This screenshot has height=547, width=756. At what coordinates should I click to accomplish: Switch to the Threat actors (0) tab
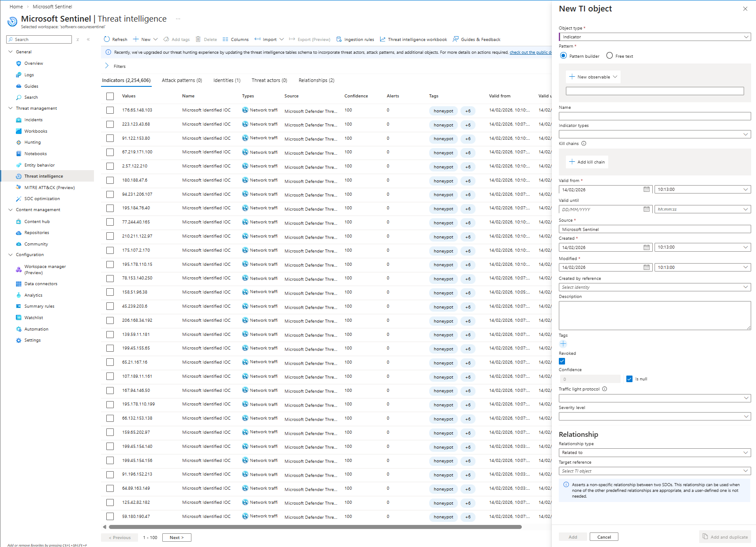[x=269, y=80]
